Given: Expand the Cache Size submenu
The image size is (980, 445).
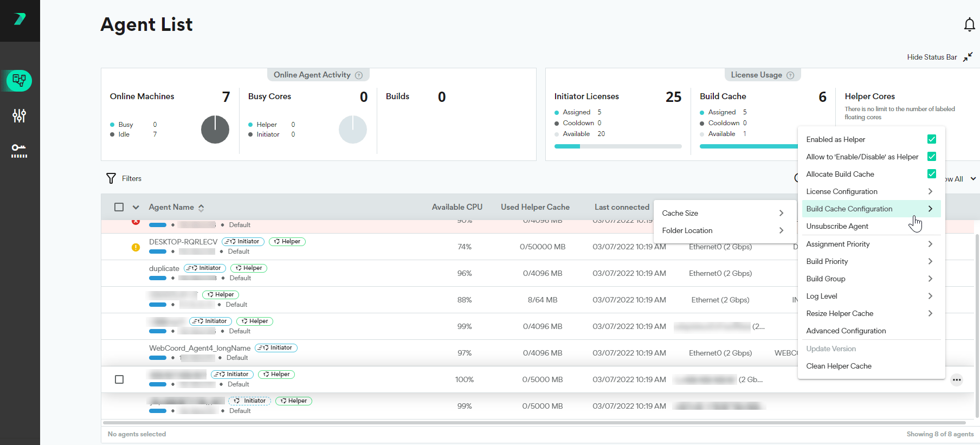Looking at the screenshot, I should [723, 213].
